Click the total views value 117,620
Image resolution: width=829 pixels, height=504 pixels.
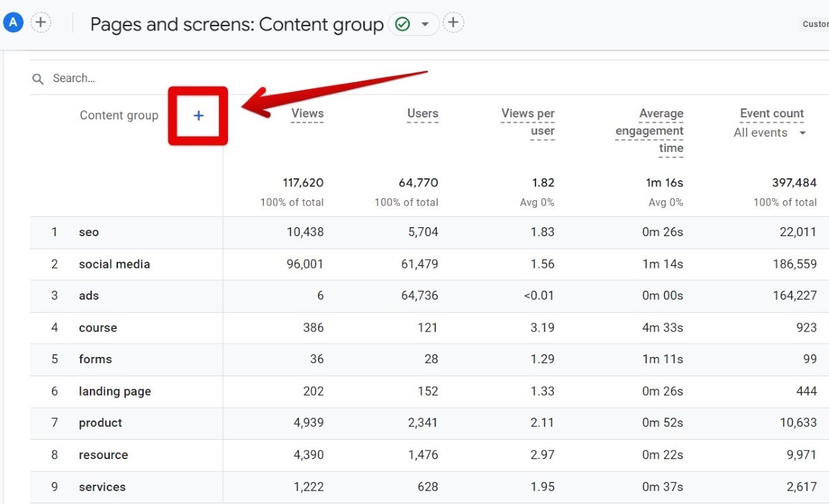tap(303, 183)
